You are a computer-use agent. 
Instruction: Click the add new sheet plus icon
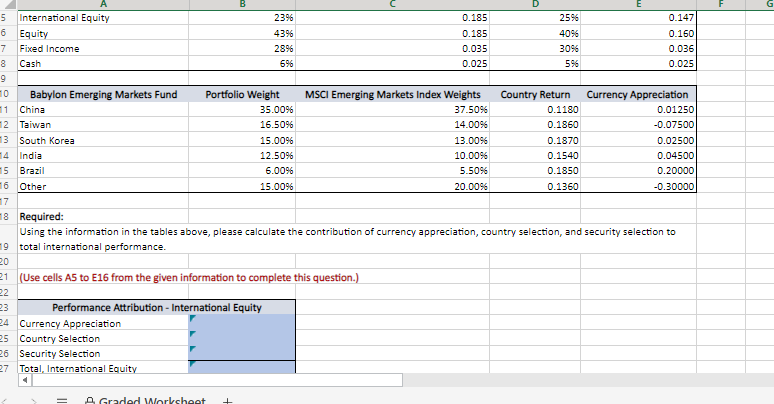click(227, 401)
